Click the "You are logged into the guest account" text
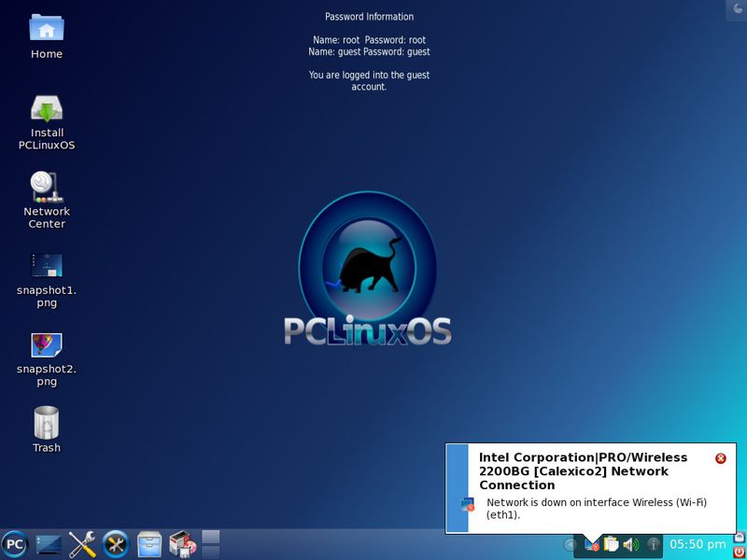 pos(369,81)
